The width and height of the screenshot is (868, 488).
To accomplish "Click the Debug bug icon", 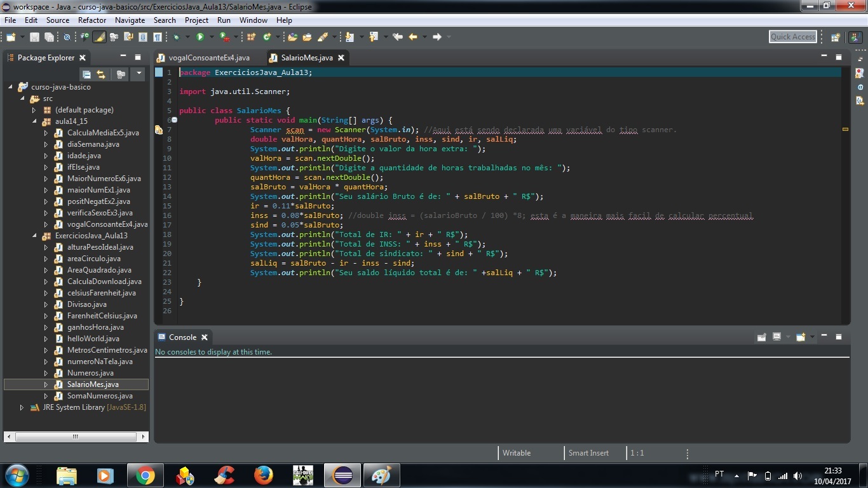I will (177, 37).
